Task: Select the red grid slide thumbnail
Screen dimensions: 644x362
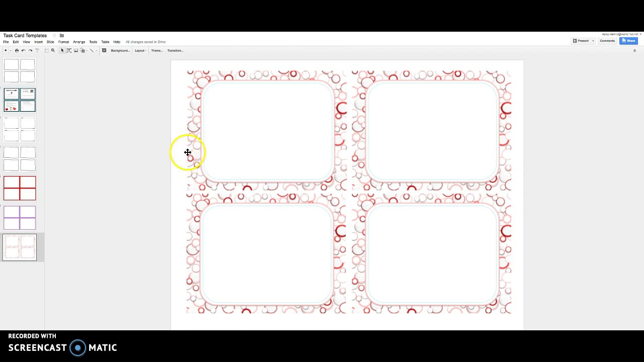Action: click(x=20, y=188)
